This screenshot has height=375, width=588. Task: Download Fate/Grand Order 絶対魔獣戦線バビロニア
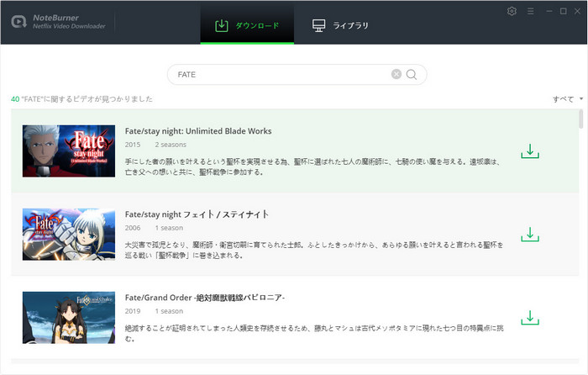coord(530,318)
